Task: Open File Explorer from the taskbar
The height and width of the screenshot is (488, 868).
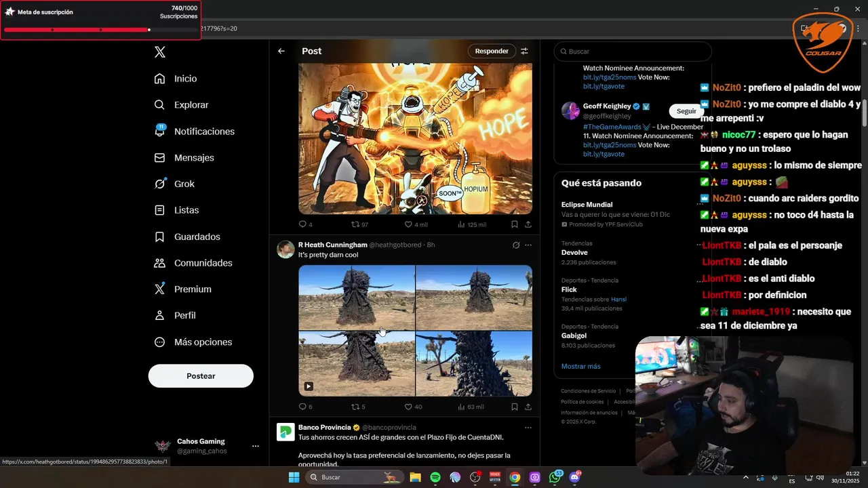Action: click(x=415, y=477)
